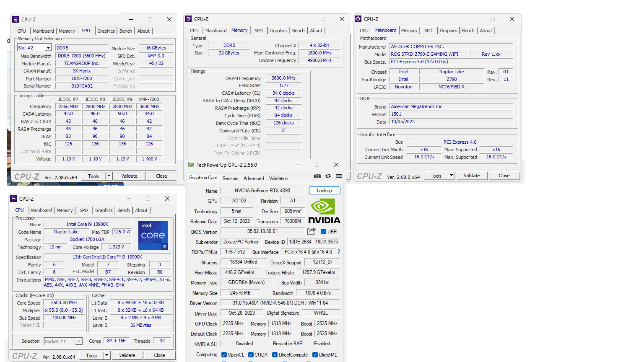Click Tools button in the Mainboard window
The height and width of the screenshot is (362, 644).
pyautogui.click(x=436, y=176)
